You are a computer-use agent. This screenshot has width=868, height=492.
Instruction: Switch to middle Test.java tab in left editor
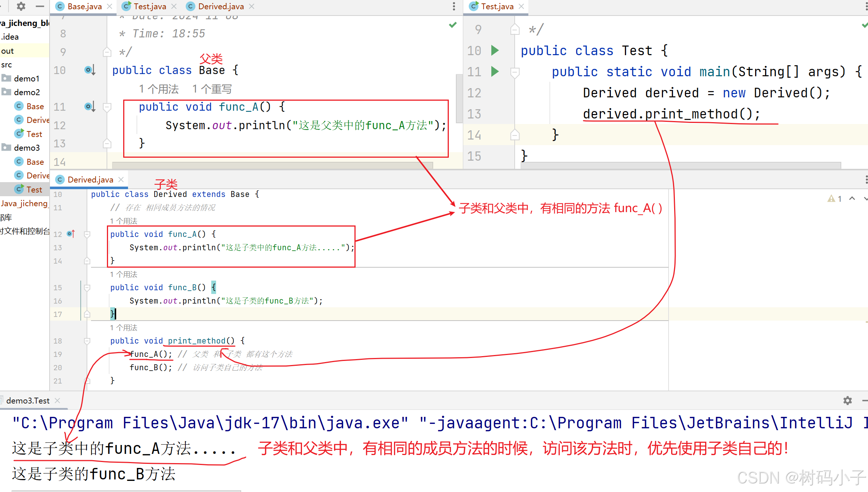[149, 6]
